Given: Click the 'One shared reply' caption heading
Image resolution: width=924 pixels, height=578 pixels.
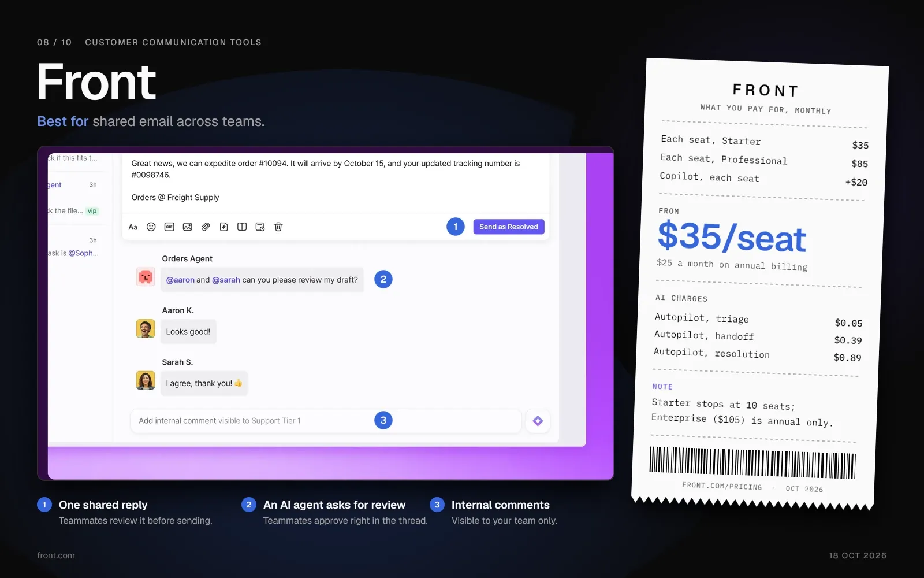Looking at the screenshot, I should [103, 505].
